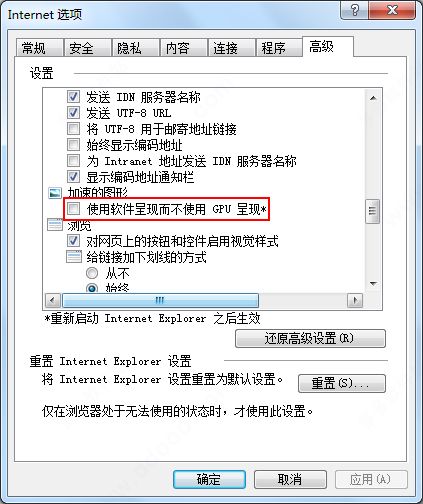Click the 加速的图形 category icon
The height and width of the screenshot is (504, 423).
click(55, 193)
